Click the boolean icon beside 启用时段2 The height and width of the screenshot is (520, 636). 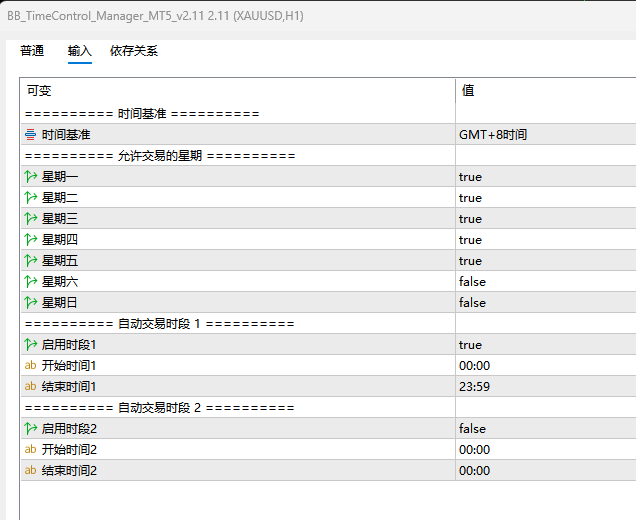coord(30,429)
